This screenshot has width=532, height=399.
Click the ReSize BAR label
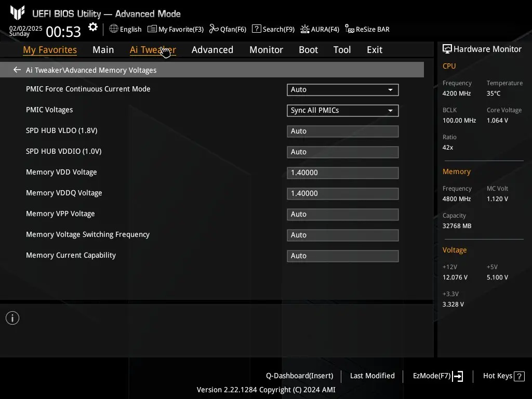tap(373, 30)
